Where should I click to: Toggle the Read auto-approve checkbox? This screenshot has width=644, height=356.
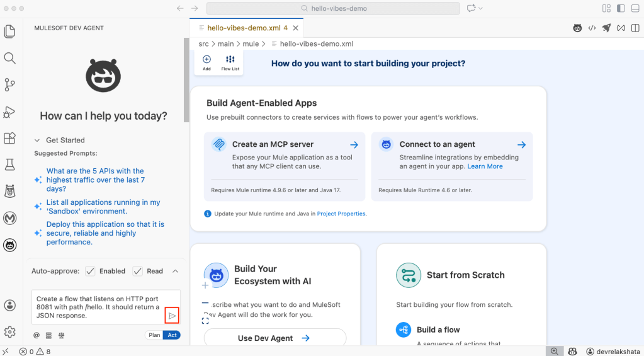coord(137,271)
